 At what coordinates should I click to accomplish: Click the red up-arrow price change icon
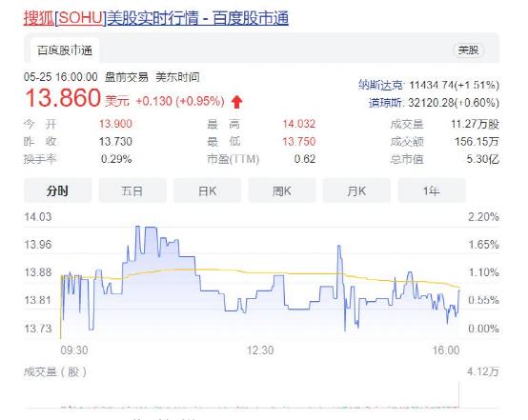pyautogui.click(x=237, y=102)
